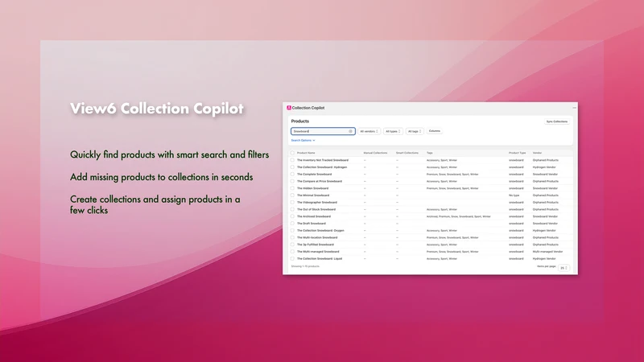Click the Multi-managed Vendor cell
This screenshot has width=644, height=362.
click(547, 252)
